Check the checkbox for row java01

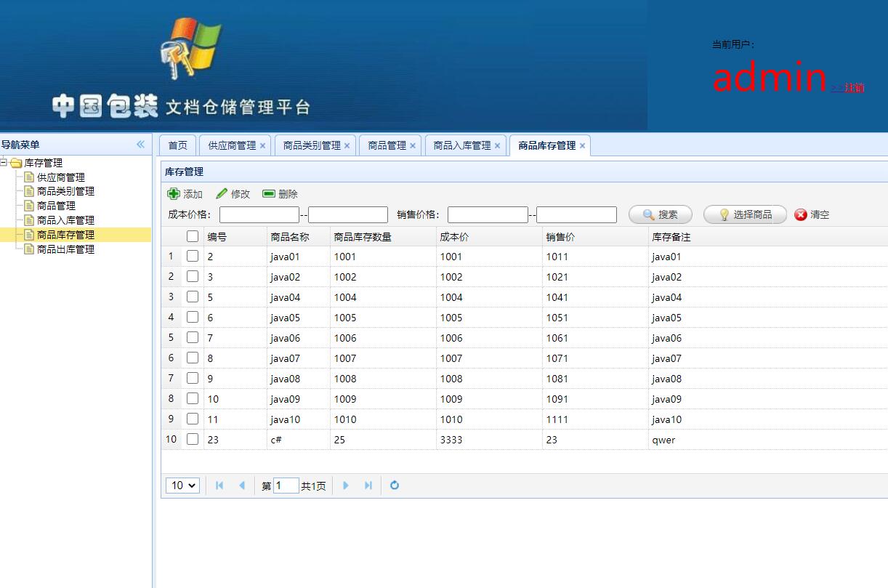point(193,256)
